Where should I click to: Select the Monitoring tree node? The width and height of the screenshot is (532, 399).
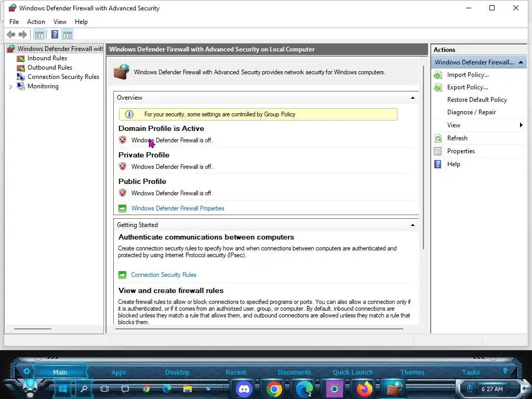pos(43,86)
